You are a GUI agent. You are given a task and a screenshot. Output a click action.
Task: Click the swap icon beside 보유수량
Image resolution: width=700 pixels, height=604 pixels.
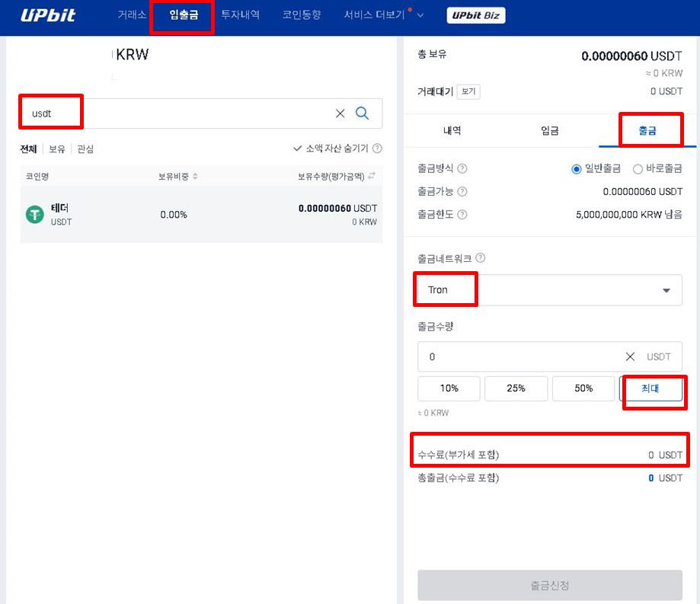372,177
